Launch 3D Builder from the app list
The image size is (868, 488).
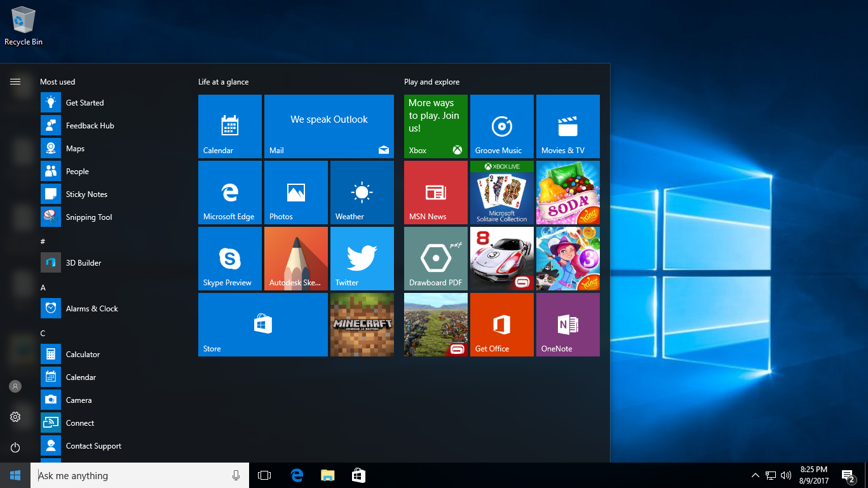(x=114, y=263)
